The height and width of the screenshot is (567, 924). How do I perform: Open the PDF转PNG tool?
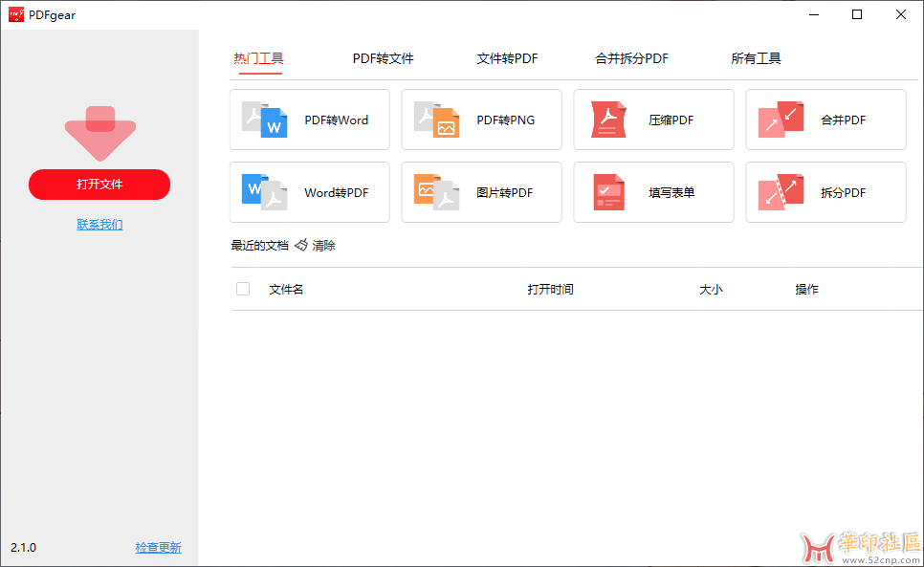pyautogui.click(x=480, y=120)
